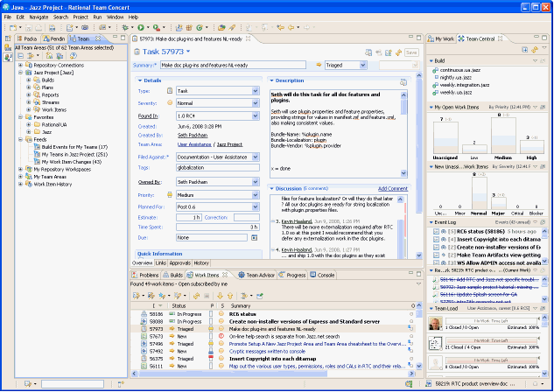The height and width of the screenshot is (392, 554).
Task: Switch to the My Work tab
Action: click(x=441, y=38)
